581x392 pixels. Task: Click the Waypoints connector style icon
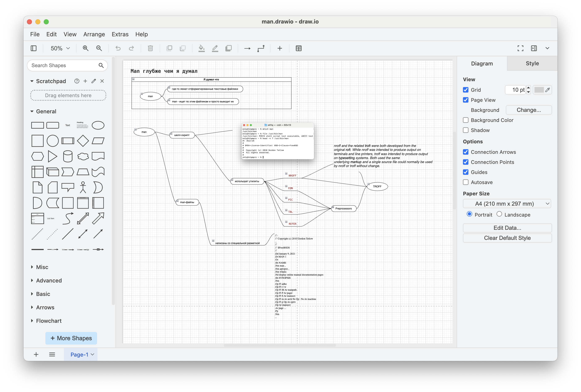261,48
